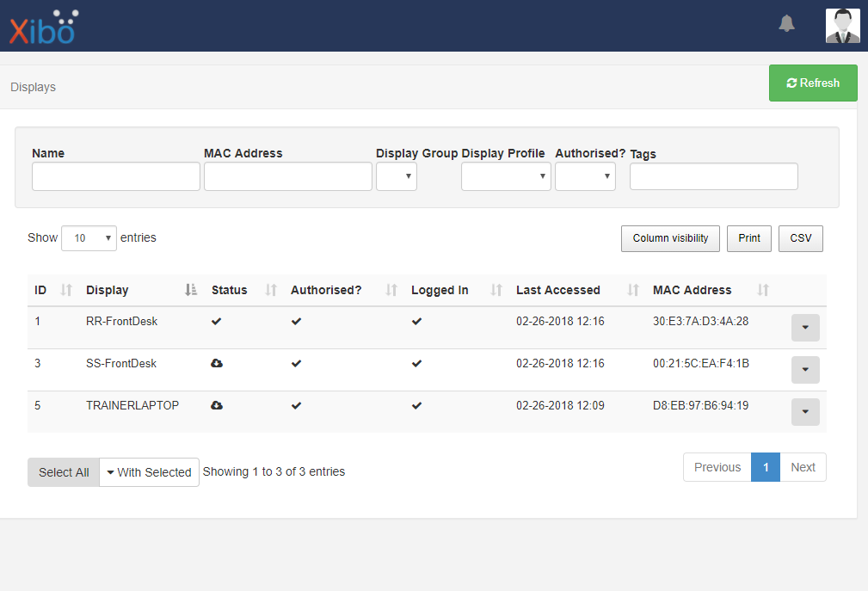This screenshot has width=868, height=591.
Task: Open row actions dropdown for TRAINERLAPTOP
Action: pyautogui.click(x=805, y=412)
